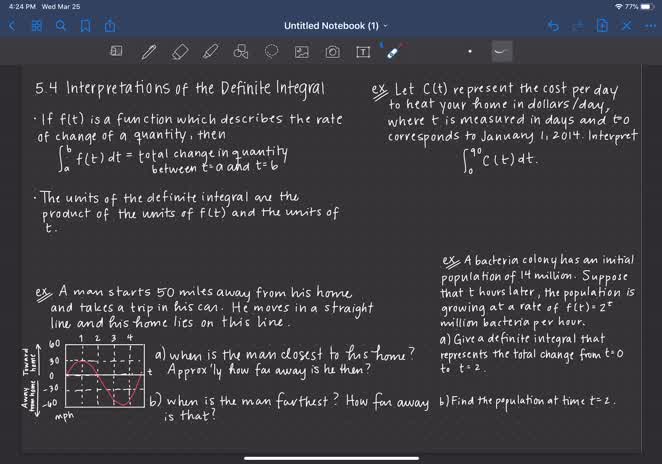
Task: Open the page thumbnails grid view
Action: point(37,25)
